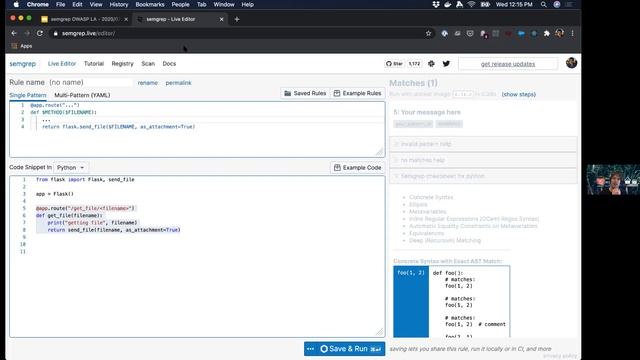The width and height of the screenshot is (640, 360).
Task: Open Saved Rules
Action: click(x=305, y=93)
